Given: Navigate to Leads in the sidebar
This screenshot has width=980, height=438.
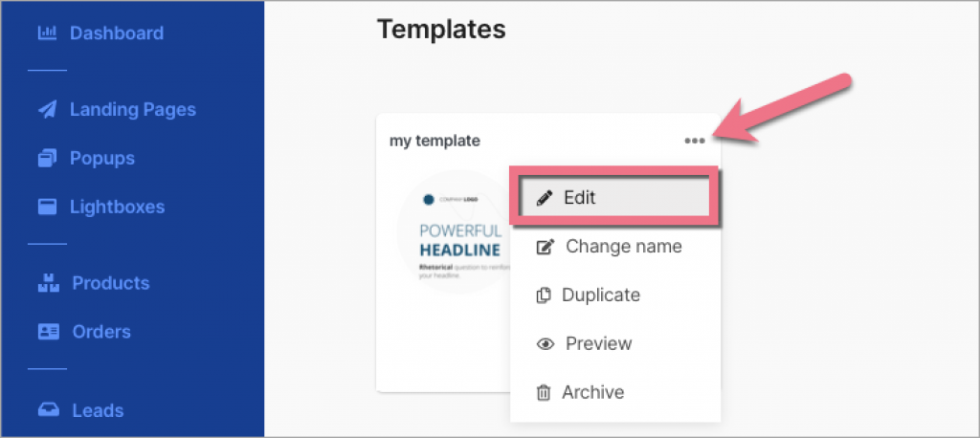Looking at the screenshot, I should 98,410.
